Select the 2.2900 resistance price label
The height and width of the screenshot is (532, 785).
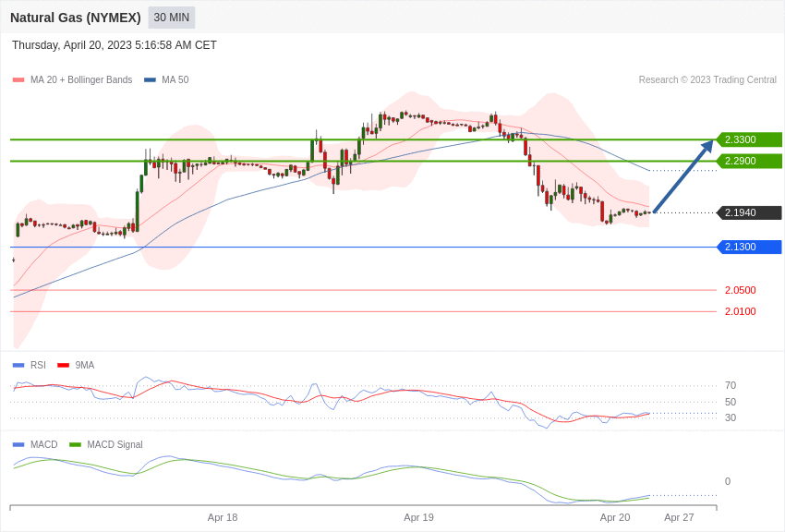[749, 161]
